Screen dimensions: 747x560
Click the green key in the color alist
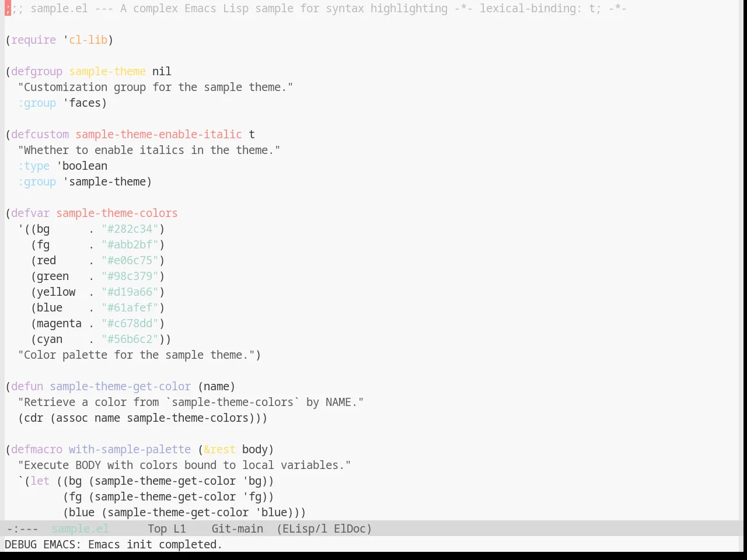53,276
